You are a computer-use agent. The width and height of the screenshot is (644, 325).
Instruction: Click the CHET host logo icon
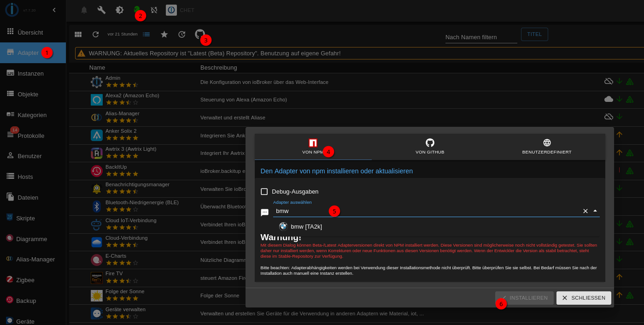[x=171, y=10]
